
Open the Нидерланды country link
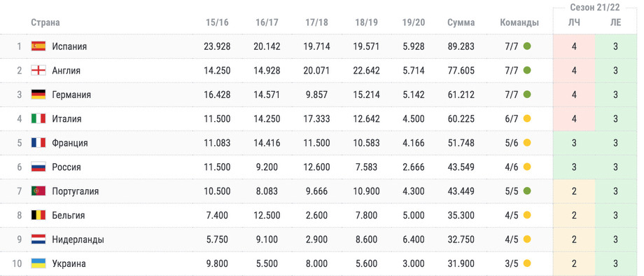[78, 240]
